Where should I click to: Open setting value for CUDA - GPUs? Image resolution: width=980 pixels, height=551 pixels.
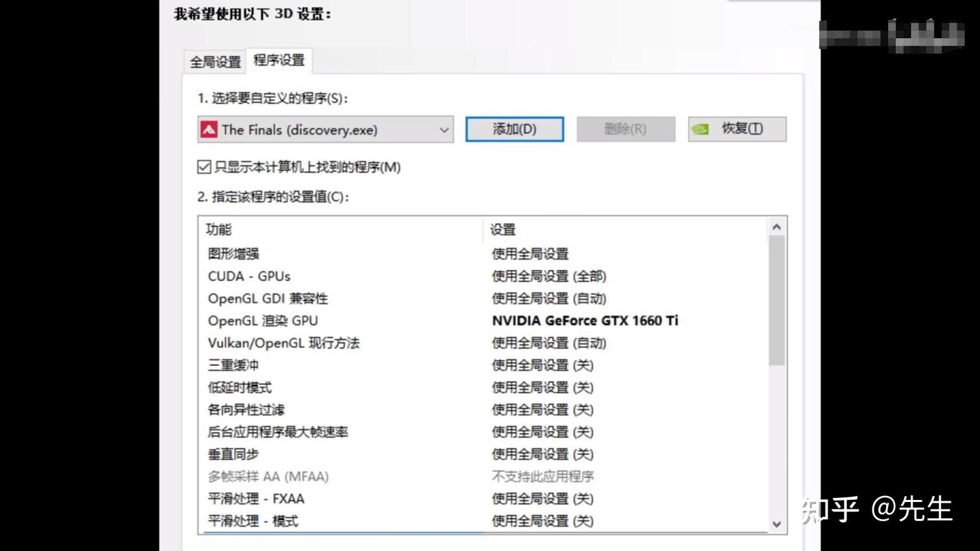[549, 276]
